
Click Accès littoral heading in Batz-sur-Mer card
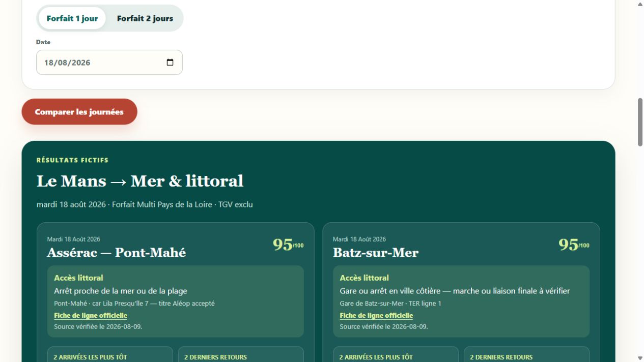coord(364,278)
